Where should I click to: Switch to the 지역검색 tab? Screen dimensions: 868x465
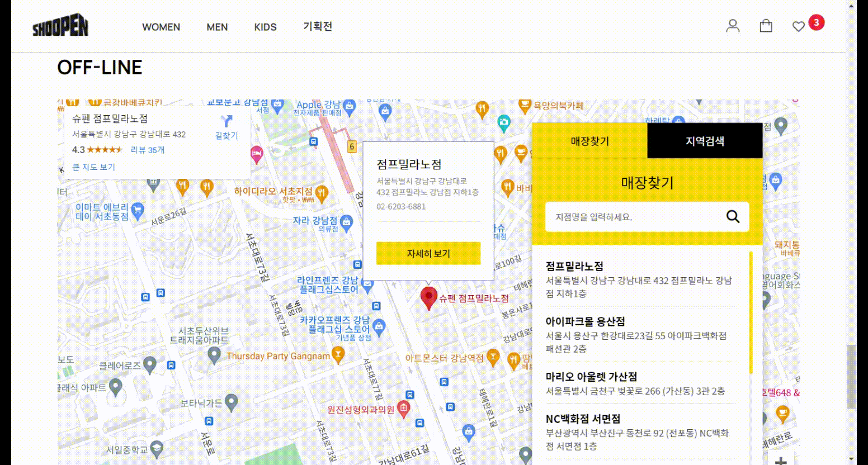coord(705,141)
